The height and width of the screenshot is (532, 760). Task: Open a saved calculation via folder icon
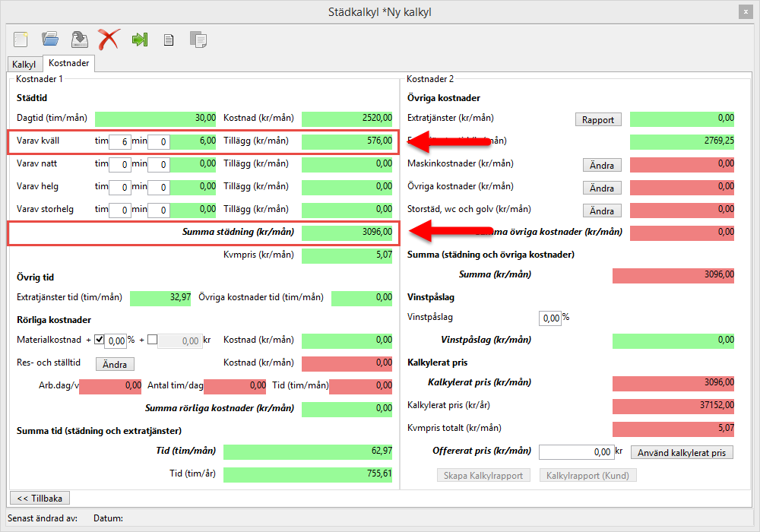pyautogui.click(x=50, y=39)
